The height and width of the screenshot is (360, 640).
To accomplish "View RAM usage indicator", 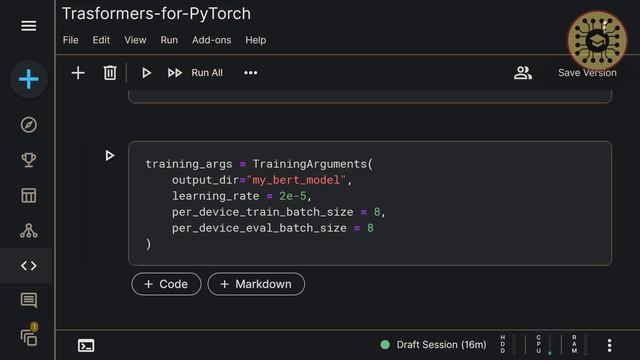I will [579, 344].
